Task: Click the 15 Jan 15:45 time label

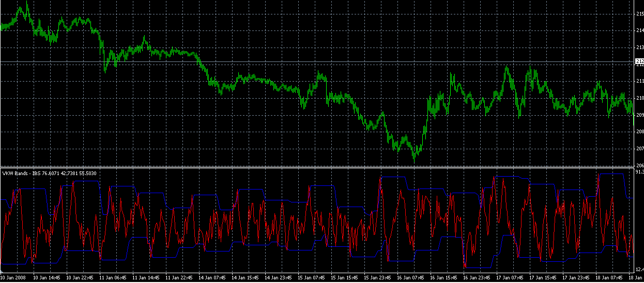Action: point(345,278)
